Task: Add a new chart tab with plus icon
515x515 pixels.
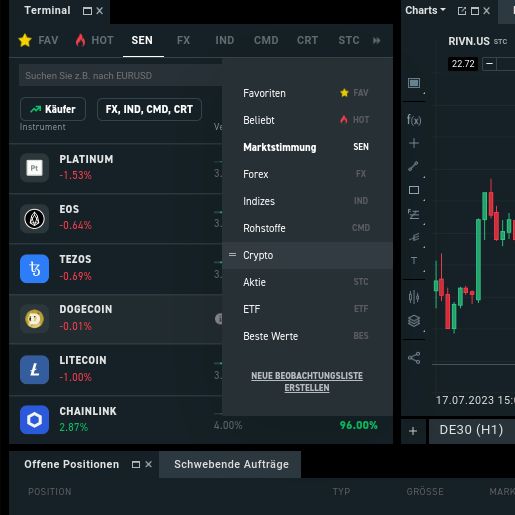Action: tap(413, 431)
